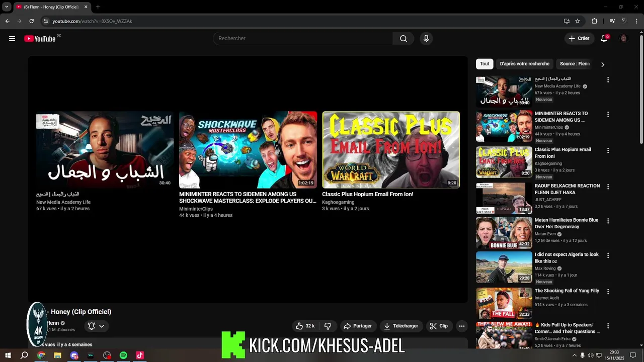The image size is (644, 362).
Task: Close the Flenn - Honey browser tab
Action: (86, 7)
